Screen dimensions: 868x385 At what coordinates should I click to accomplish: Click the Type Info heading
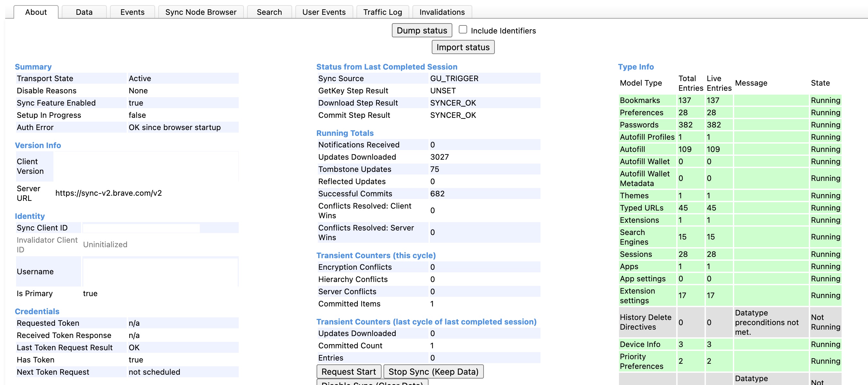[636, 67]
